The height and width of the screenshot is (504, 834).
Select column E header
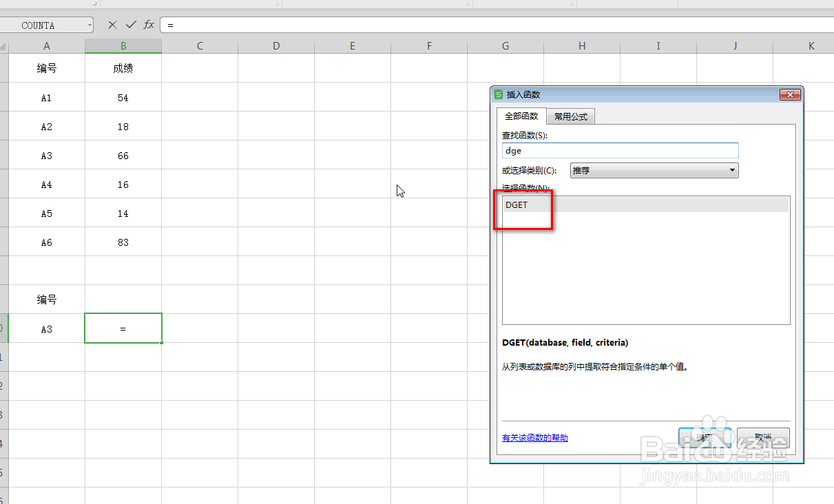pos(353,46)
